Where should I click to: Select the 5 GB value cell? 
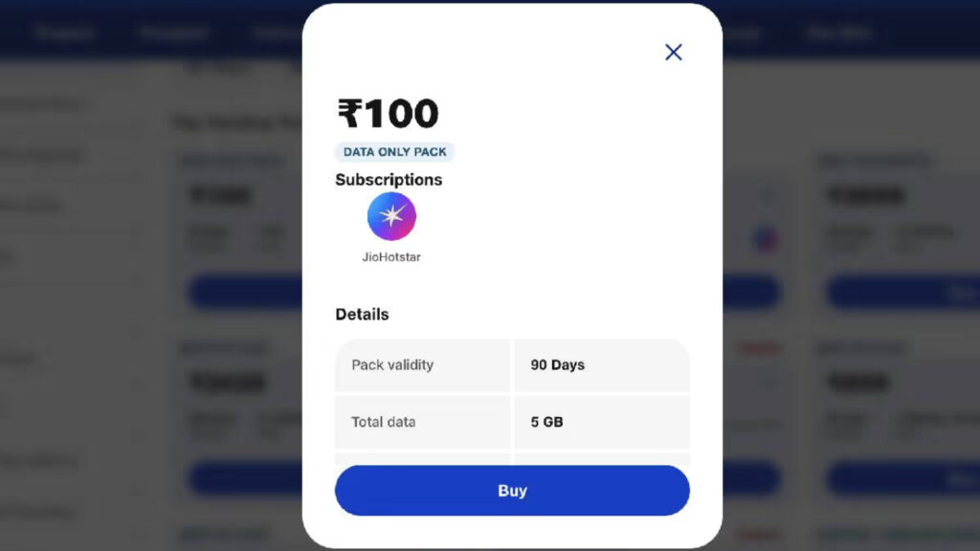coord(602,422)
